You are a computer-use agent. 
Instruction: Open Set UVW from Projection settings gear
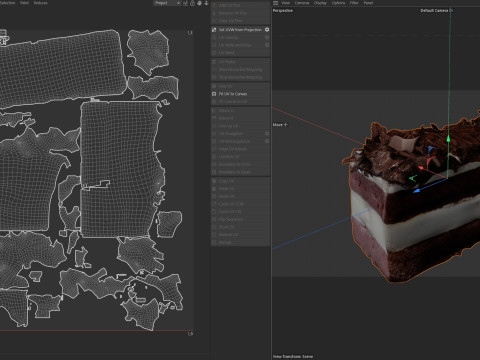coord(267,30)
